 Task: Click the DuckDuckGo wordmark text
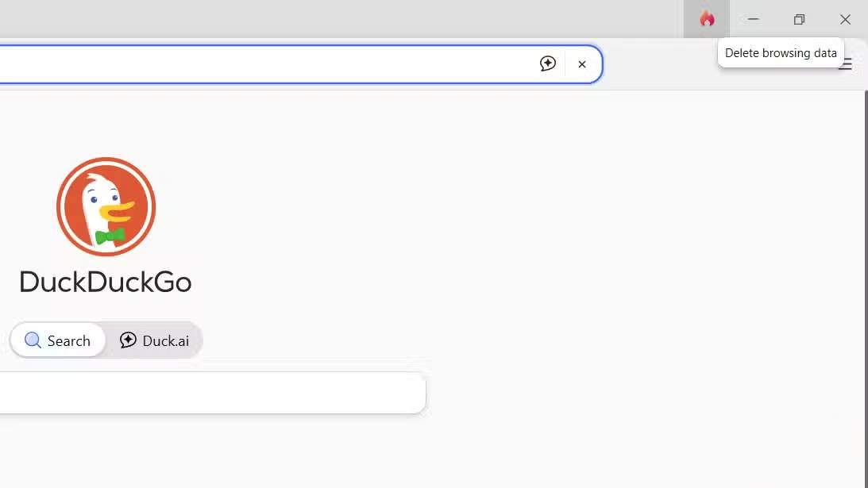point(105,282)
